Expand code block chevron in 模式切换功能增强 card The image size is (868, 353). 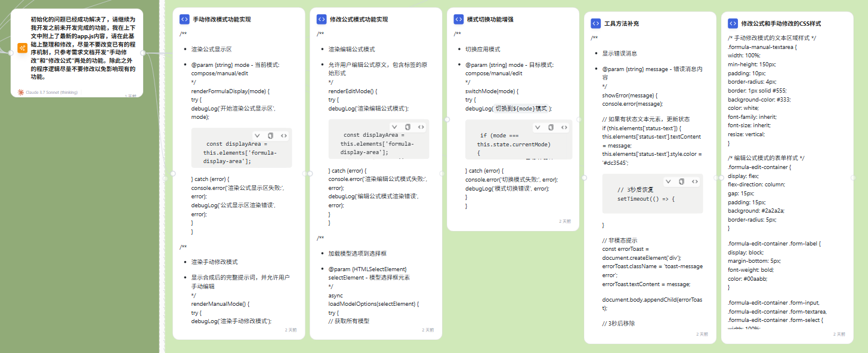coord(538,127)
